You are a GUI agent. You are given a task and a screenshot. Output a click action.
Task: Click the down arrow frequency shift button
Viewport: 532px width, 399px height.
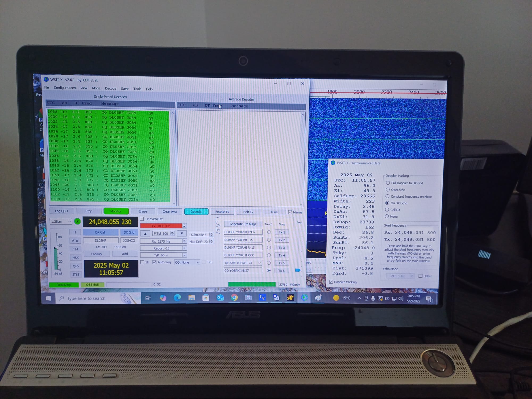point(182,234)
